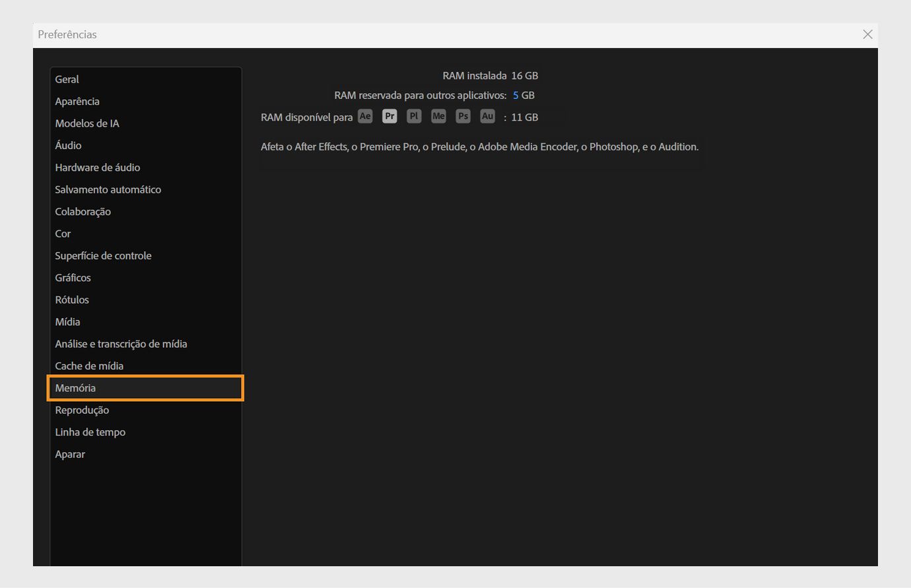Open the Reprodução preferences page
Image resolution: width=911 pixels, height=588 pixels.
point(82,410)
